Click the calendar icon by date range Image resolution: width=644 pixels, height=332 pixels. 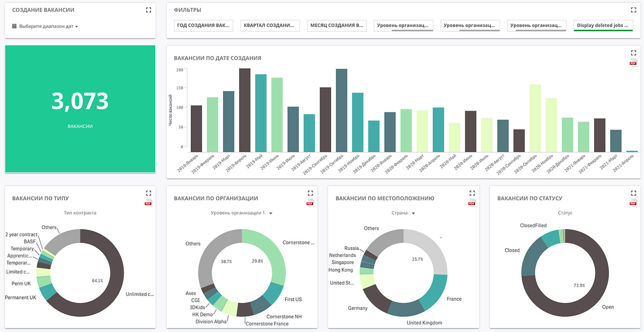pyautogui.click(x=14, y=26)
